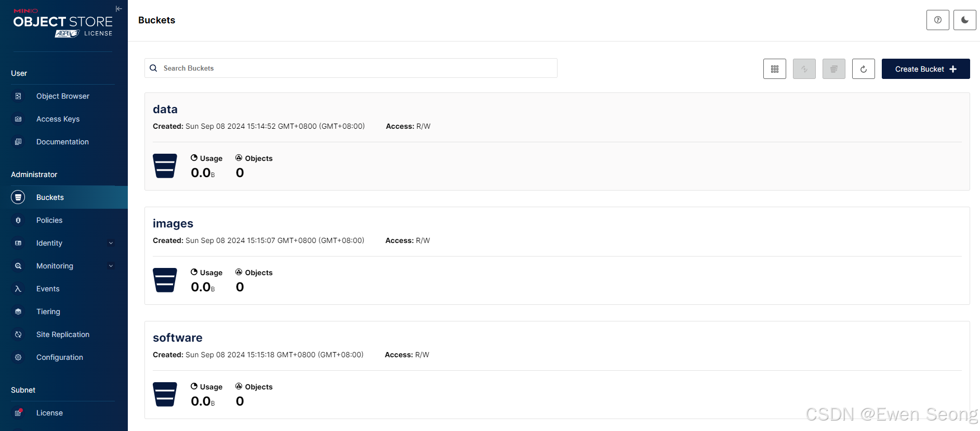Click the MinIO Object Store logo

pos(63,22)
